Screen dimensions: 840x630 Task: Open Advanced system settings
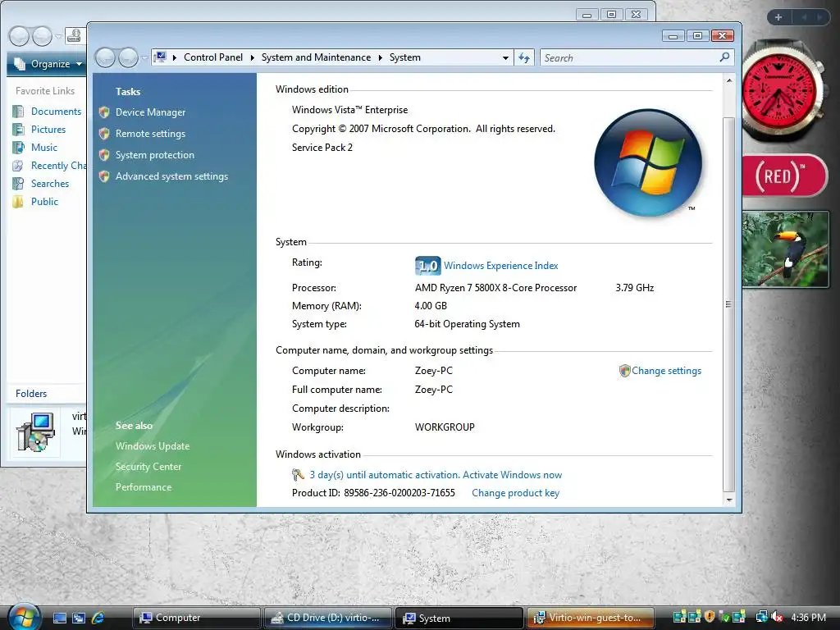(x=171, y=177)
